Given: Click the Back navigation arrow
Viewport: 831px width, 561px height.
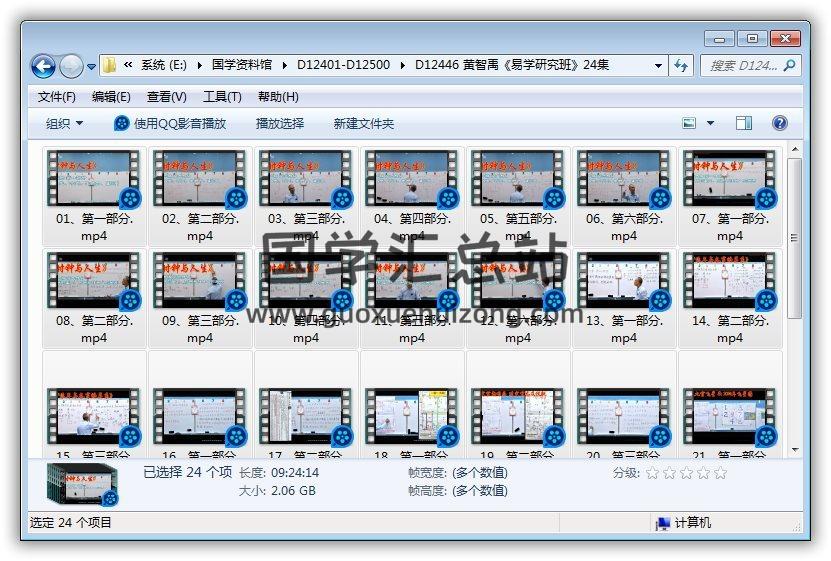Looking at the screenshot, I should [x=43, y=66].
